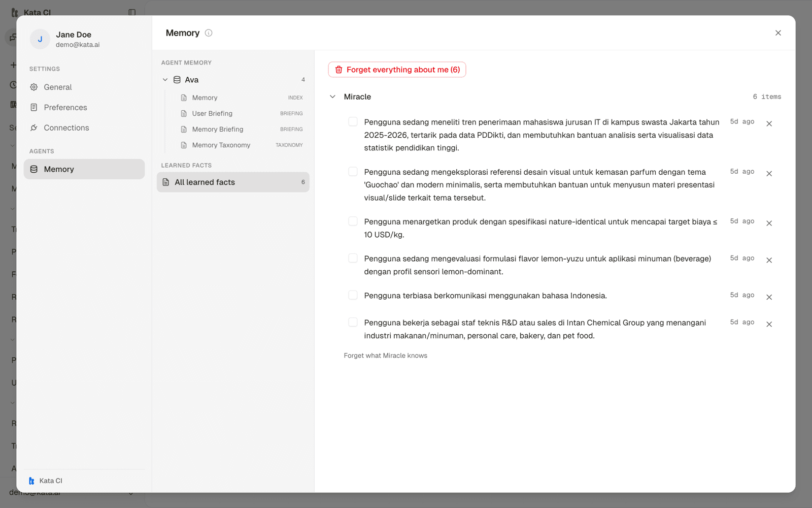Collapse the Miracle facts group
Screen dimensions: 812x508
tap(332, 97)
